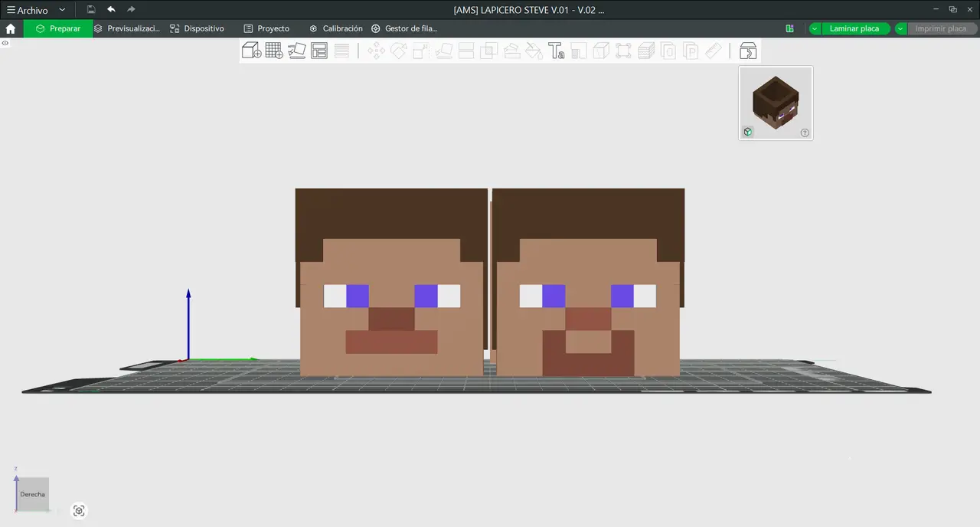This screenshot has width=980, height=527.
Task: Select the Mesh Boolean tool
Action: point(488,51)
